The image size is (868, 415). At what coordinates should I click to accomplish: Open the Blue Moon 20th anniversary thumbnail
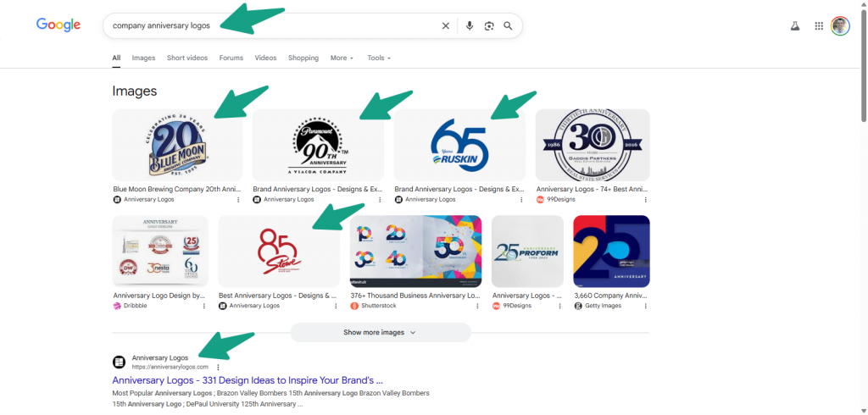coord(177,145)
